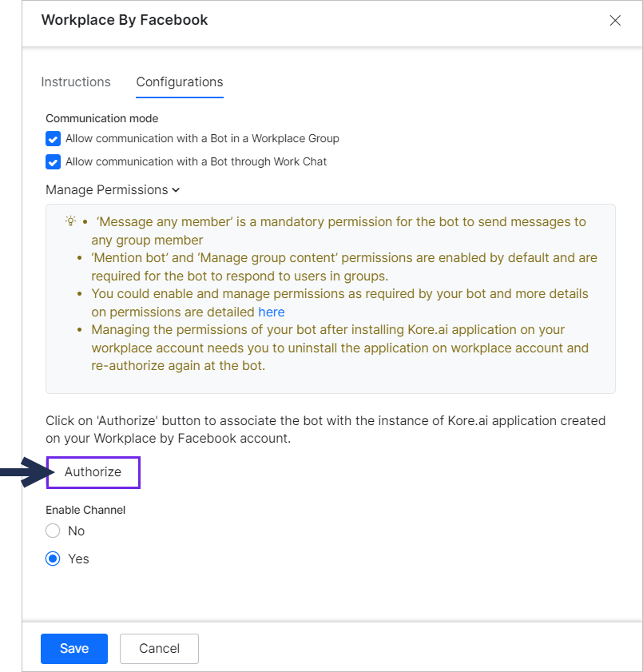Select 'No' under Enable Channel
643x672 pixels.
(52, 531)
